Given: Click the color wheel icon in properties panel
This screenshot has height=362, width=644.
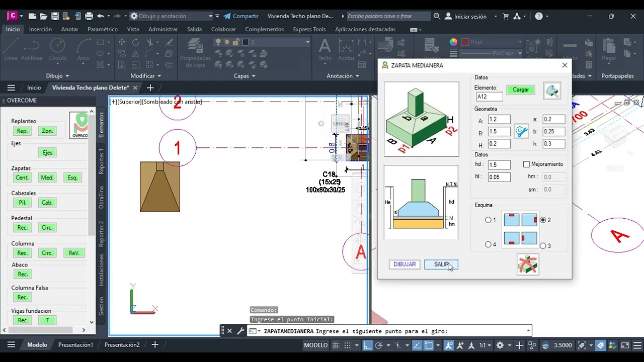Looking at the screenshot, I should 453,42.
